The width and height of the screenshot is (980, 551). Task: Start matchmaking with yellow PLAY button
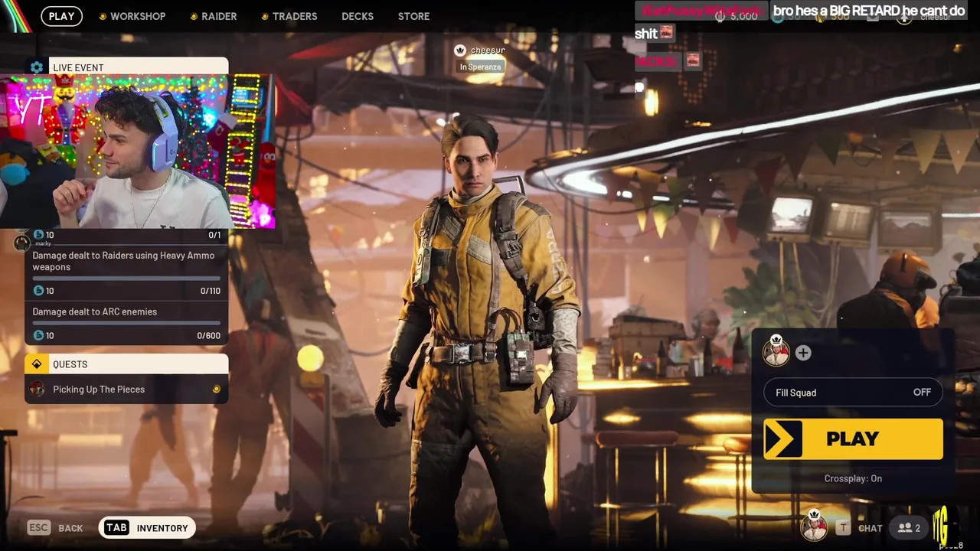[x=853, y=439]
